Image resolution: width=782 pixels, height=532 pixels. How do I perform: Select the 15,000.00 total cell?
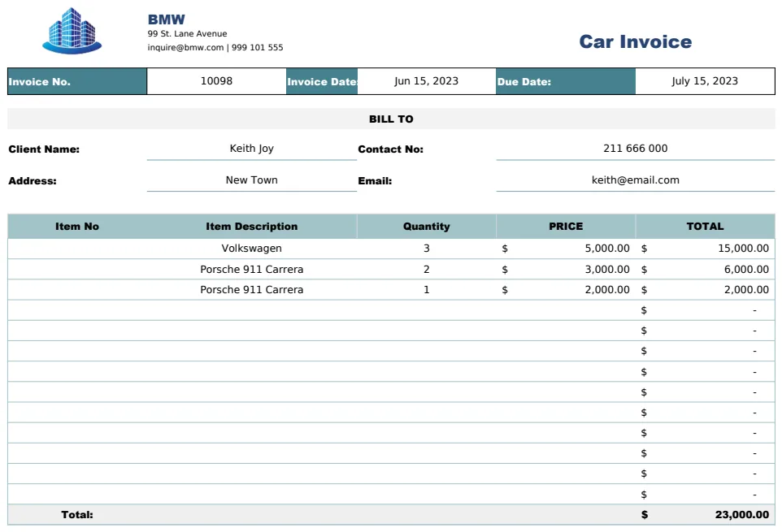pyautogui.click(x=706, y=248)
